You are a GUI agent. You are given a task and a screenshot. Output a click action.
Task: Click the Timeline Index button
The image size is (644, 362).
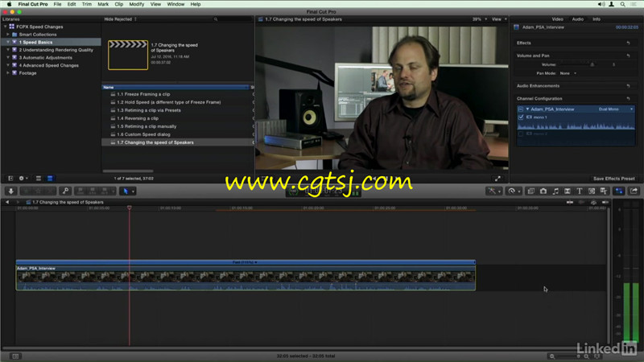tap(15, 356)
